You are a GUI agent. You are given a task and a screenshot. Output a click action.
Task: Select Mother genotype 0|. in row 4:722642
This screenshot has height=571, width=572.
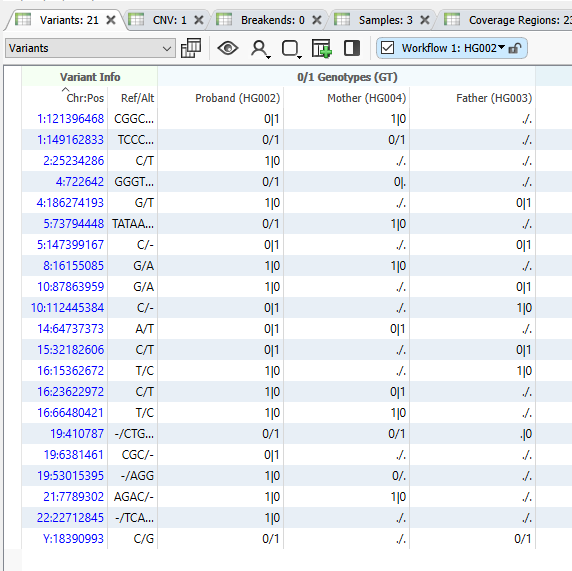point(347,182)
